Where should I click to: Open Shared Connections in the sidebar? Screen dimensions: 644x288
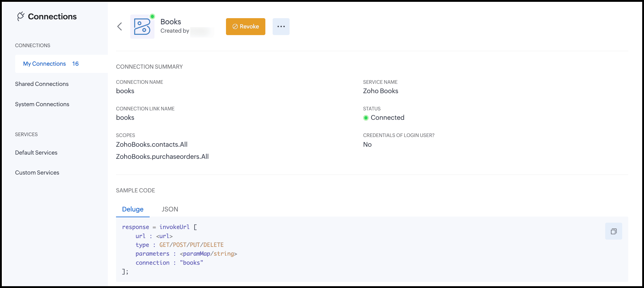point(42,84)
